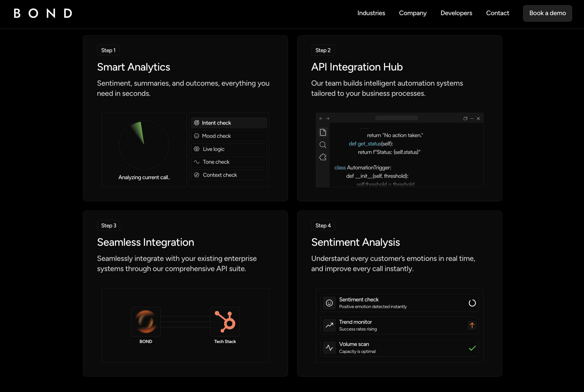Select the Intent check item
The width and height of the screenshot is (584, 392).
[x=229, y=123]
